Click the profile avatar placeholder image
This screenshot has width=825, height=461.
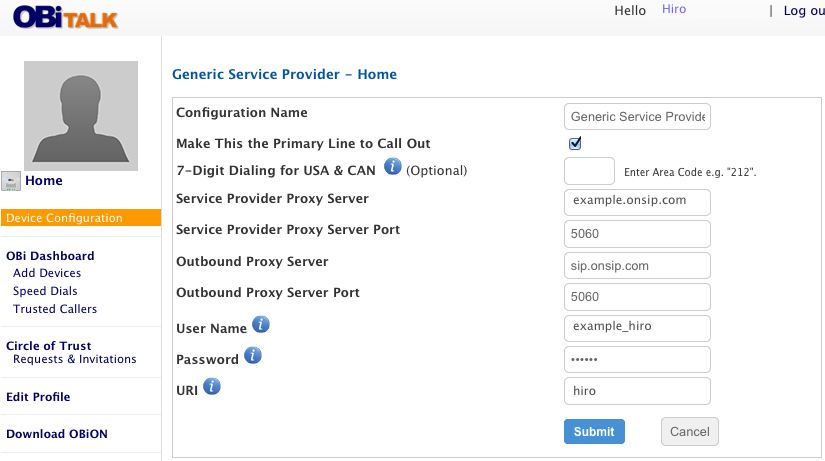click(x=81, y=116)
